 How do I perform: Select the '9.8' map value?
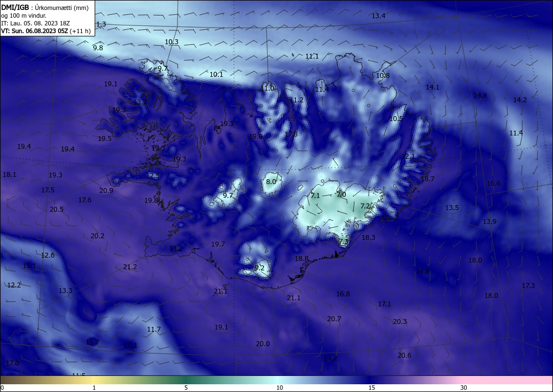click(x=98, y=48)
